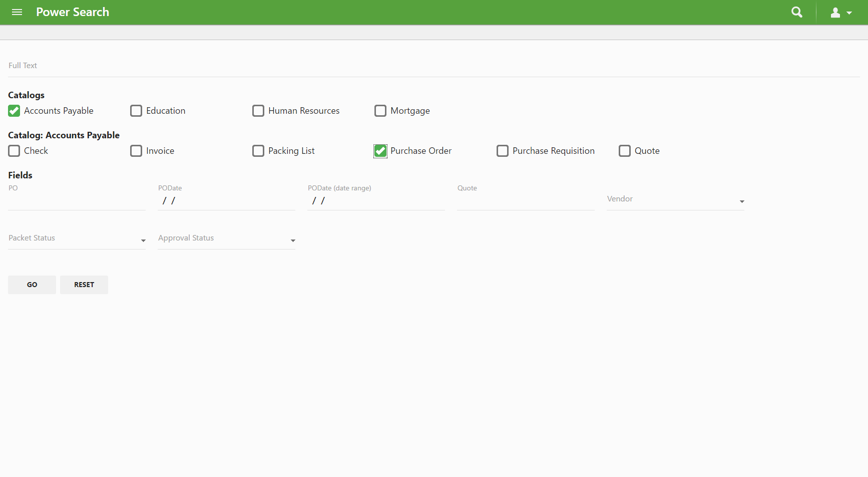Open the hamburger navigation menu

click(17, 12)
